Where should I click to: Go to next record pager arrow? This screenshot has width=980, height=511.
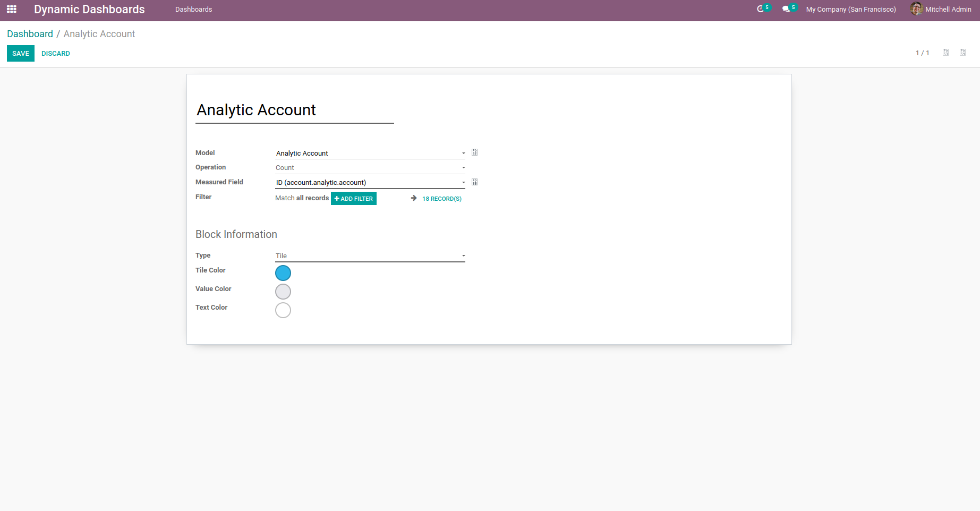(962, 53)
